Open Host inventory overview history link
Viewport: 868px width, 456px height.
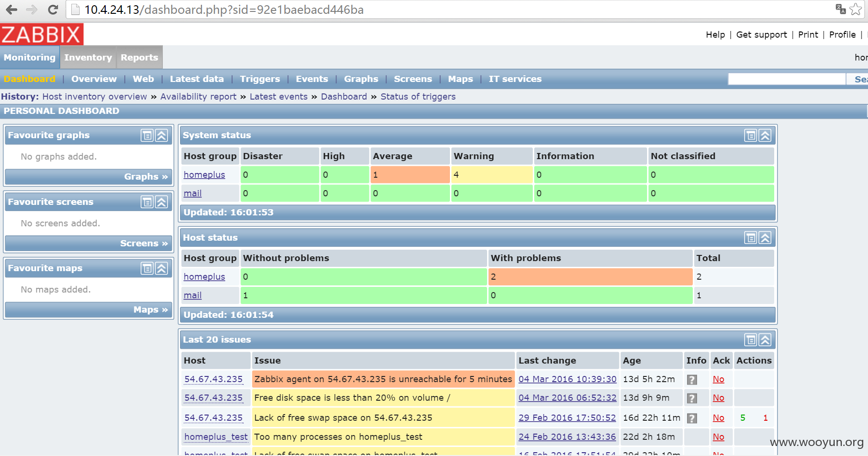click(95, 97)
